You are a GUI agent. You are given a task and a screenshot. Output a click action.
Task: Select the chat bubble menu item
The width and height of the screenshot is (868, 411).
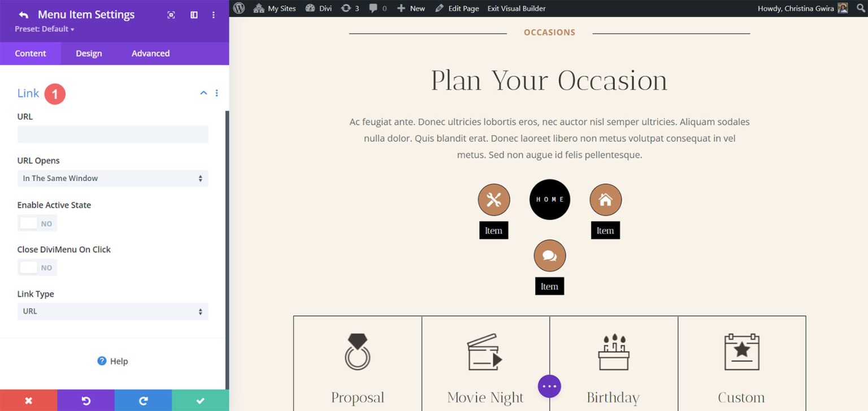click(549, 255)
